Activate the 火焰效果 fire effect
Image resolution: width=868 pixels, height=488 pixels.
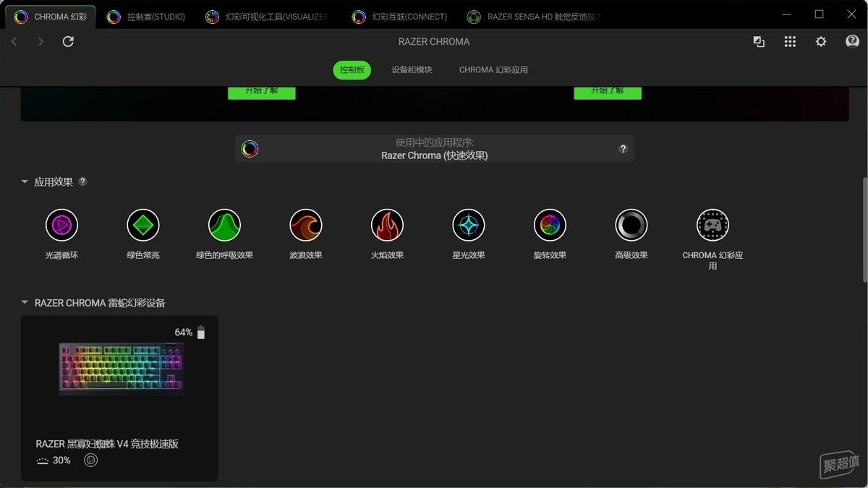tap(387, 226)
